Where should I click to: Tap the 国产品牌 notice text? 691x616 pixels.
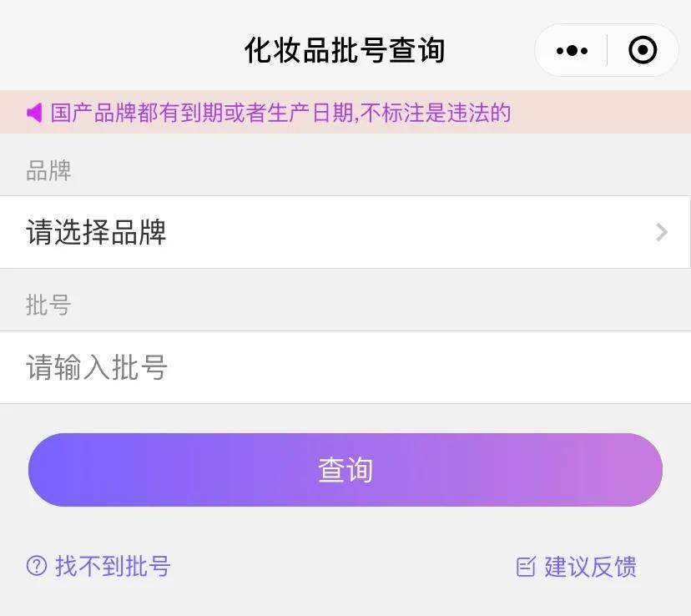click(x=280, y=113)
